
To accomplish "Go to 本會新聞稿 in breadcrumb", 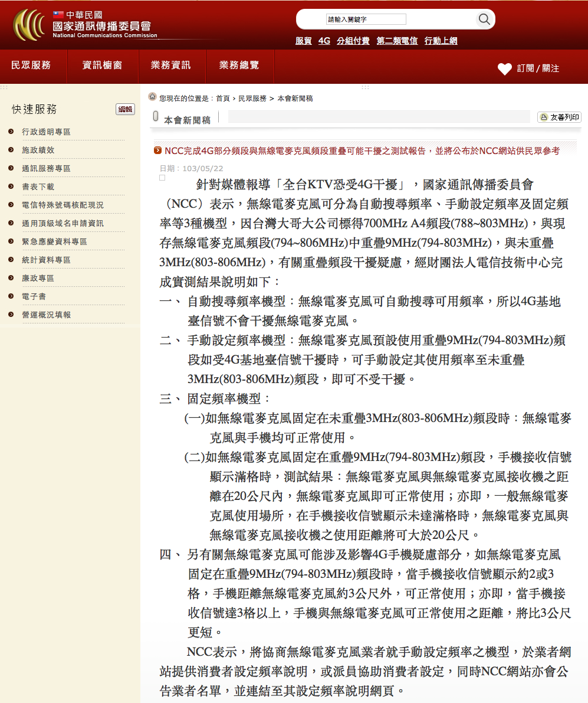I will [x=295, y=99].
